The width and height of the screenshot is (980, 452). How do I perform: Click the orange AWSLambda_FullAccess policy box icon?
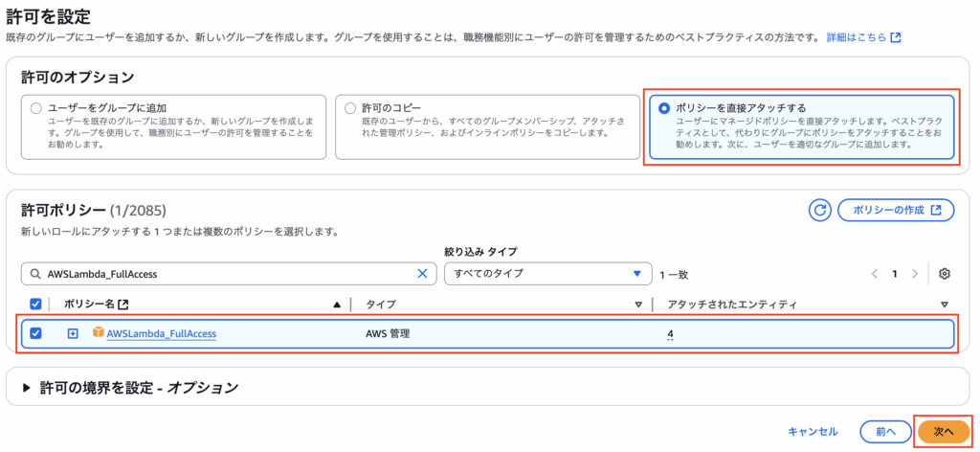99,332
